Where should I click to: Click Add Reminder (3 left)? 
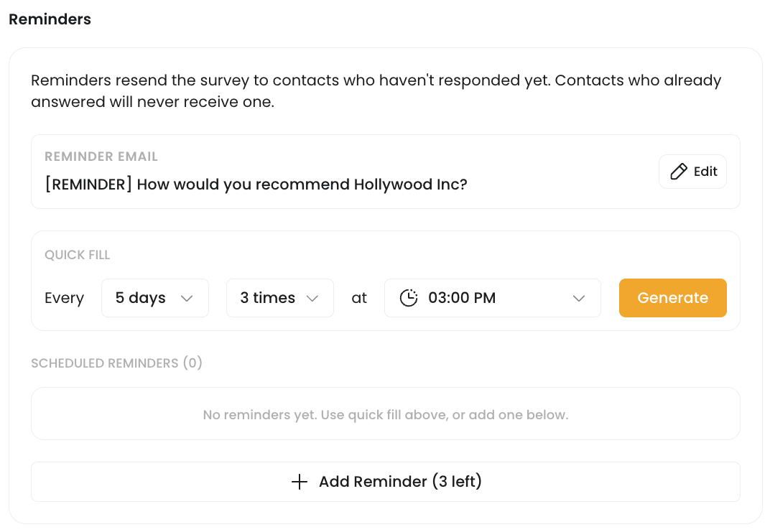386,482
